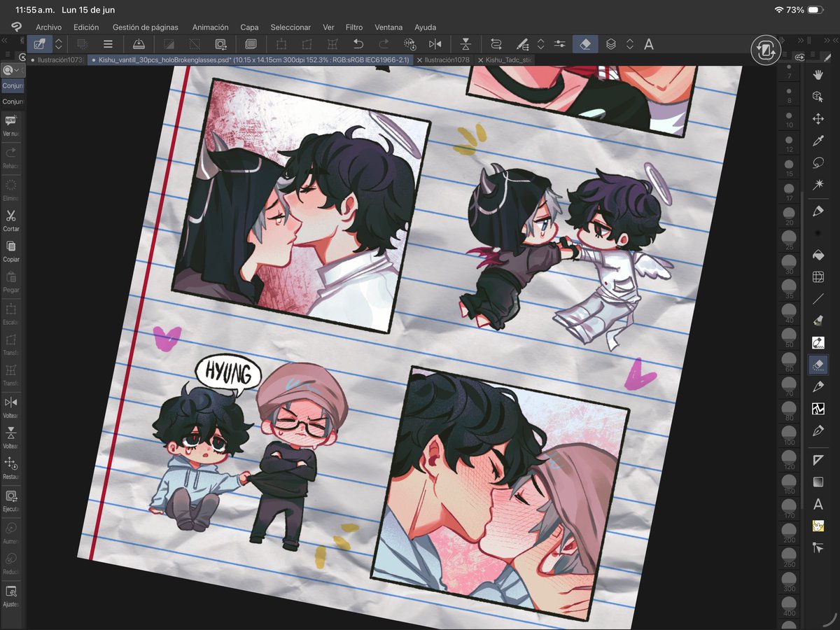This screenshot has width=840, height=630.
Task: Click the Pegar button
Action: pyautogui.click(x=11, y=282)
